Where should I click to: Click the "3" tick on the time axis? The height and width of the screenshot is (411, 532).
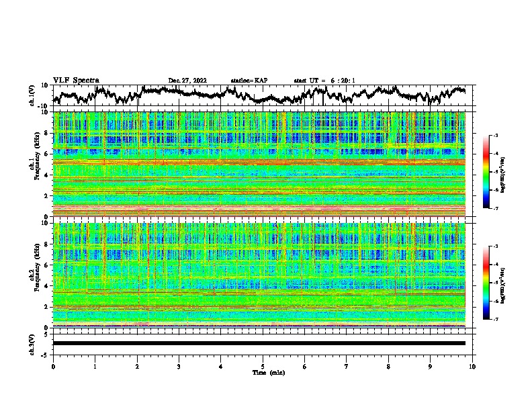tap(179, 367)
